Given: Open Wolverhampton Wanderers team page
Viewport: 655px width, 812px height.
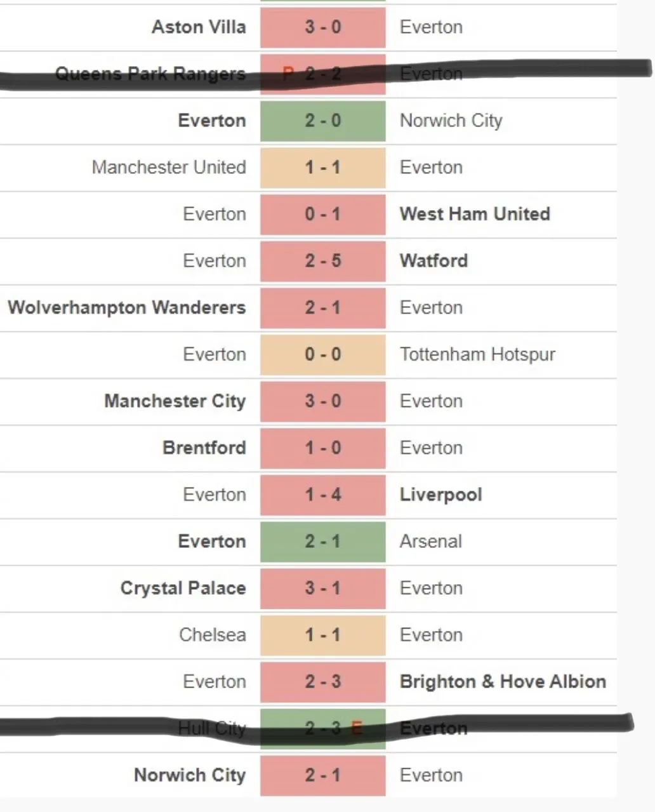Looking at the screenshot, I should tap(127, 308).
